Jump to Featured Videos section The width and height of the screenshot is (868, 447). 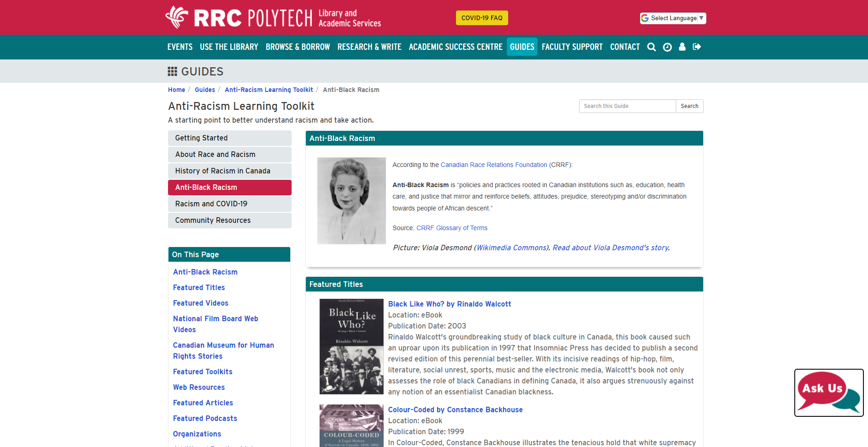pyautogui.click(x=201, y=303)
